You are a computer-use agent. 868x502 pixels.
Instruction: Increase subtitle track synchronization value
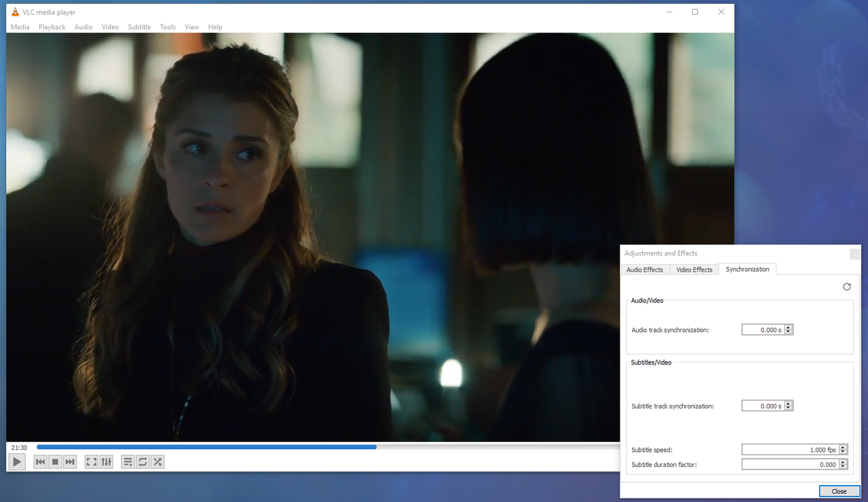[x=789, y=404]
